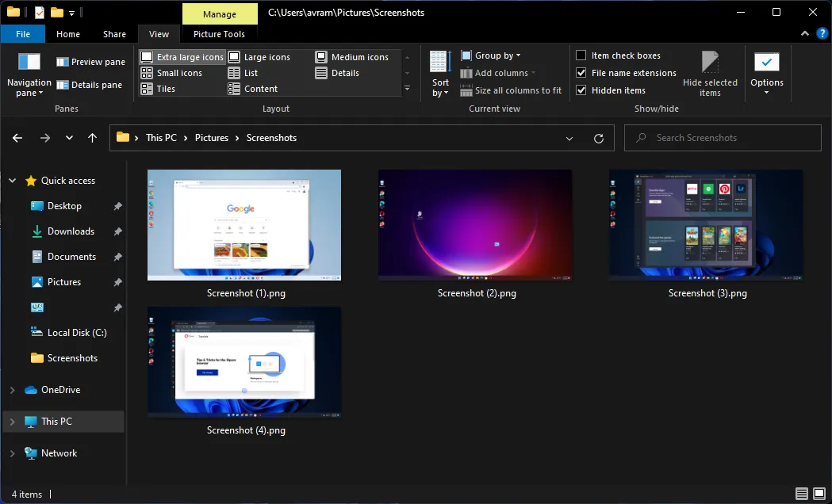Open the Navigation pane options
The width and height of the screenshot is (832, 504).
point(29,75)
